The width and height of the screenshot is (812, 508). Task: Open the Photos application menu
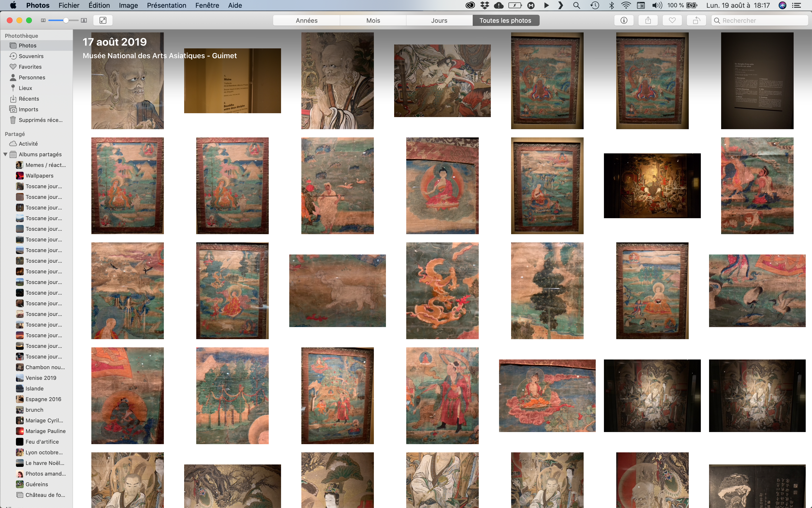[38, 5]
